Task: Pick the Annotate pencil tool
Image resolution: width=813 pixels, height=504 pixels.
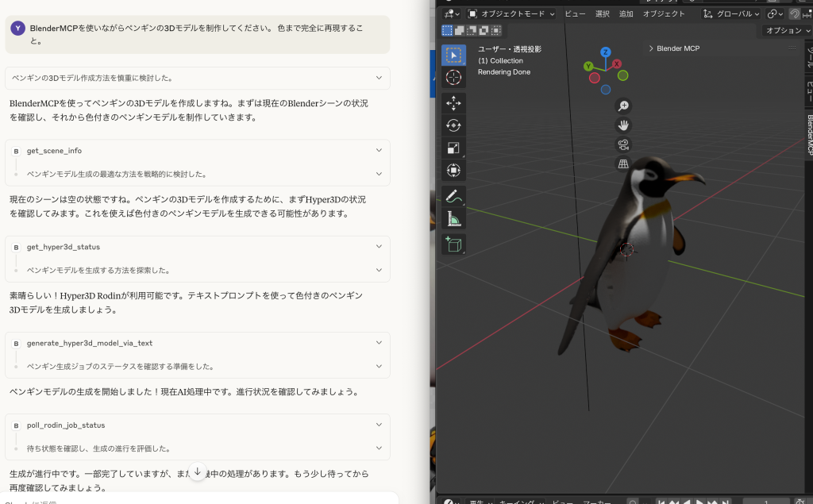Action: tap(453, 195)
